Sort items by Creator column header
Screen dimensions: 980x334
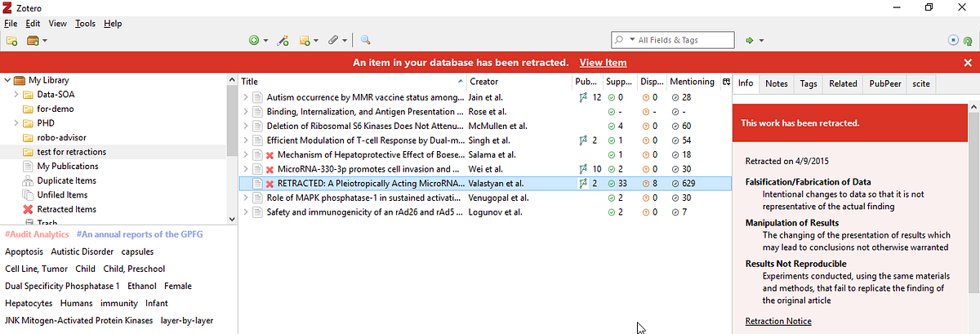[x=520, y=82]
